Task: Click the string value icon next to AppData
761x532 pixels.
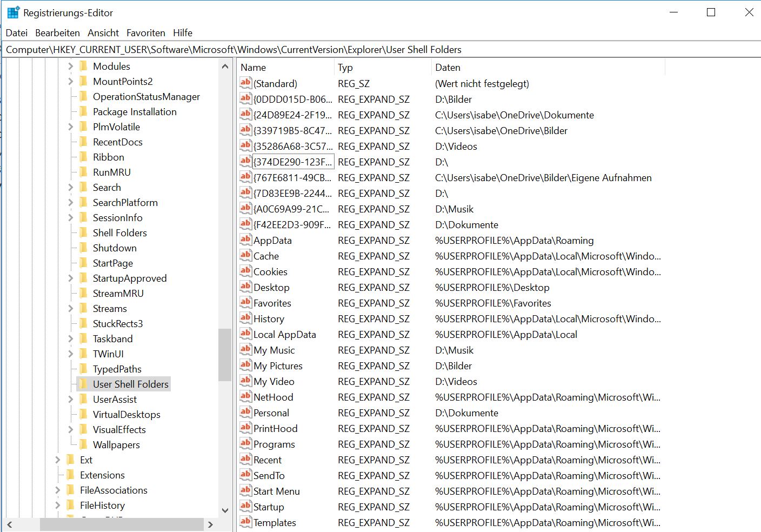Action: (x=246, y=240)
